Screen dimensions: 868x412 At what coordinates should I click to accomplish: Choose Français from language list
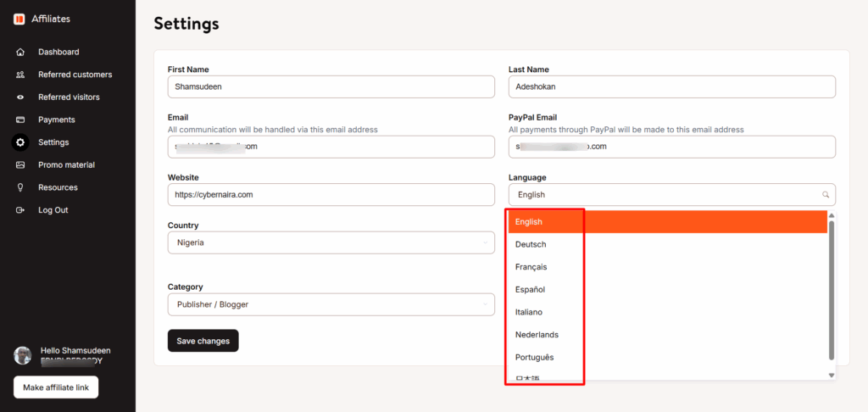tap(668, 267)
